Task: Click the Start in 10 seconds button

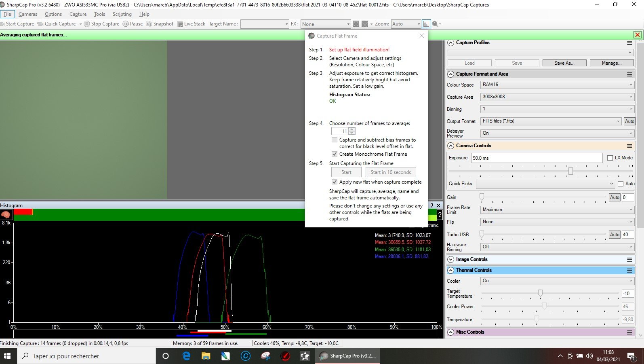Action: pyautogui.click(x=391, y=172)
